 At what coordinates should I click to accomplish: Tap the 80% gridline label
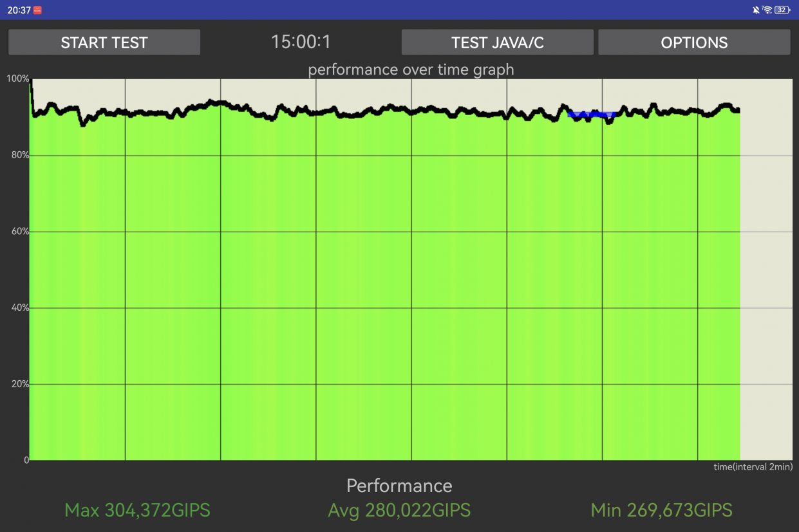(19, 155)
